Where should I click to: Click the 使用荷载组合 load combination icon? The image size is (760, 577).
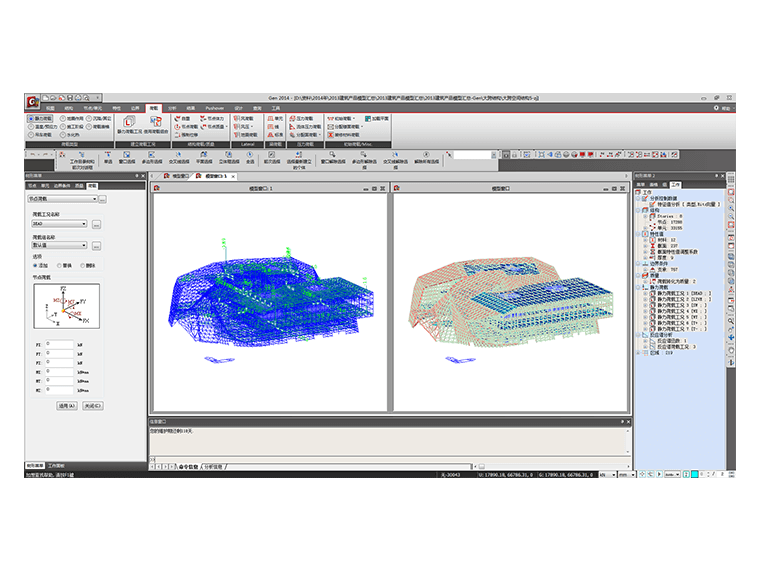156,125
